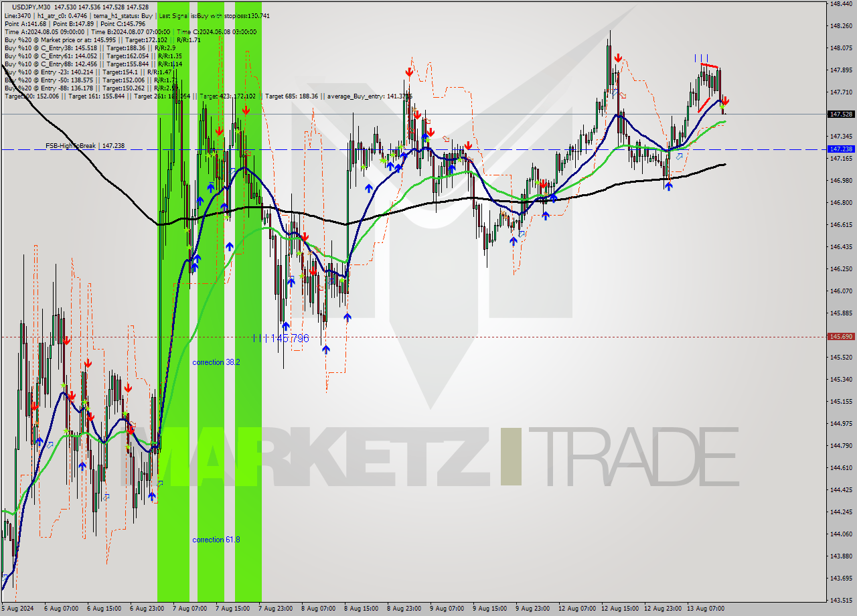
Task: Select 143.695 on the price scale
Action: tap(841, 579)
